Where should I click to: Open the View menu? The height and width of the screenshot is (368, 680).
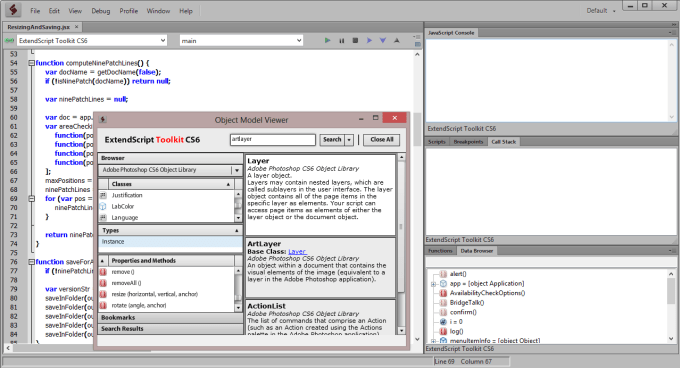tap(75, 11)
